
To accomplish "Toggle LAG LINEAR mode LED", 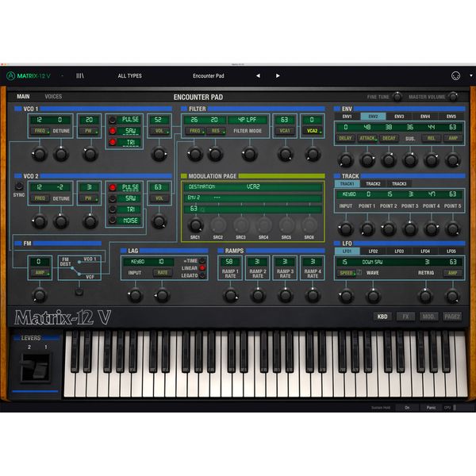I will click(x=202, y=268).
